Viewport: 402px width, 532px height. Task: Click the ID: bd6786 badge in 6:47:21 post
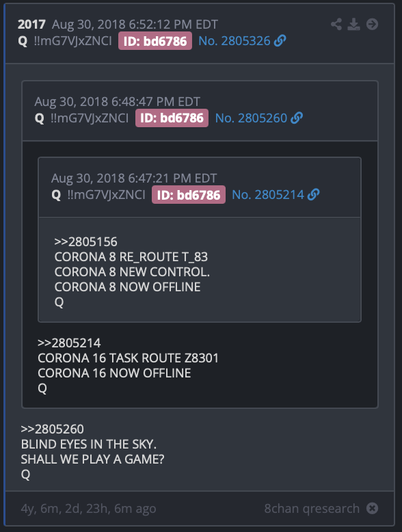click(x=189, y=195)
